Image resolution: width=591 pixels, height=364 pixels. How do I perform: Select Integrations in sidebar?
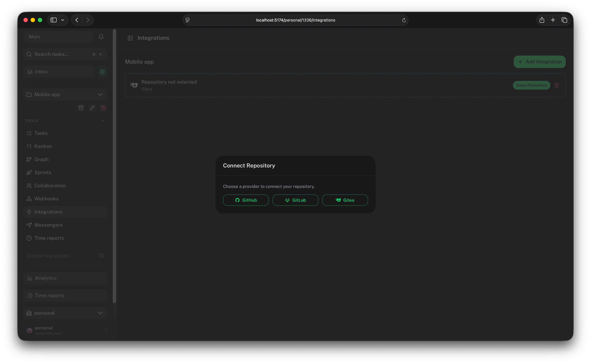(x=65, y=212)
